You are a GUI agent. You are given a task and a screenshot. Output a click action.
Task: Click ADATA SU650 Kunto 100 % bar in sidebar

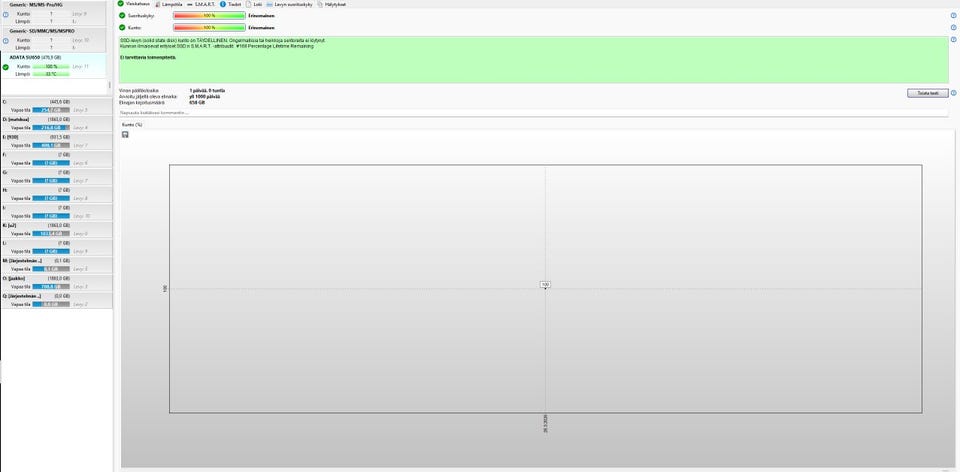tap(51, 66)
